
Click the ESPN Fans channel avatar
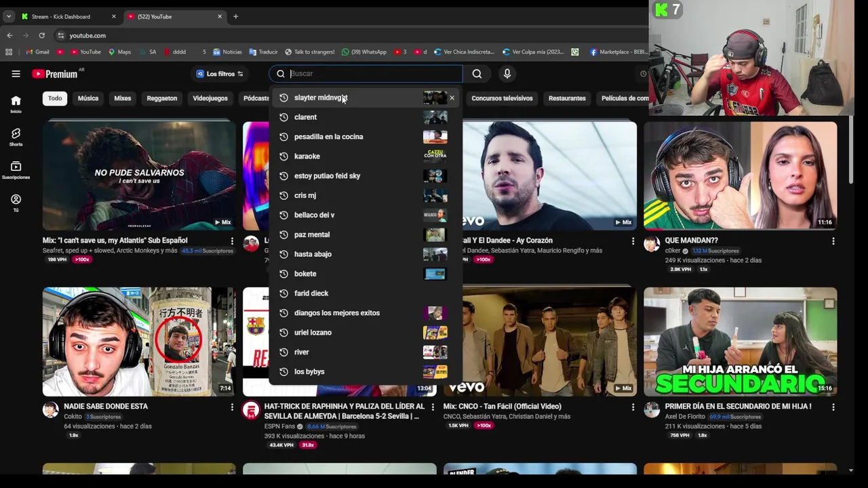pyautogui.click(x=251, y=409)
